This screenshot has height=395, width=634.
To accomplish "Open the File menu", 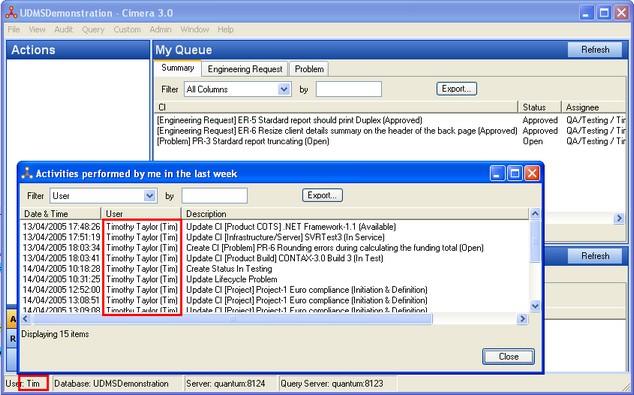I will click(x=14, y=30).
